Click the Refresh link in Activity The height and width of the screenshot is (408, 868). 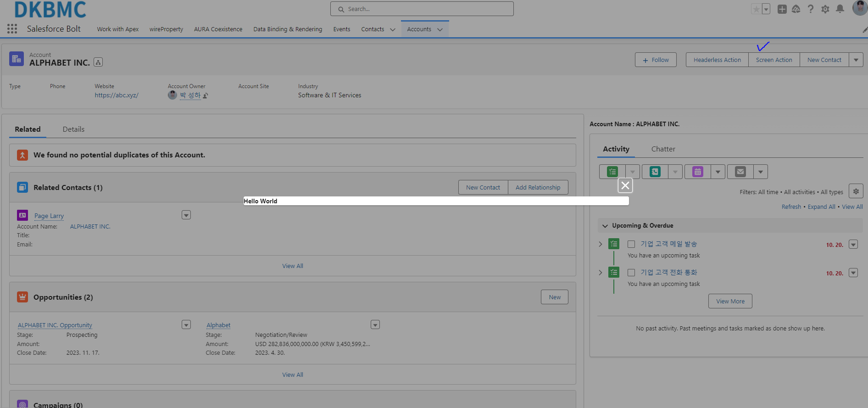(x=791, y=207)
